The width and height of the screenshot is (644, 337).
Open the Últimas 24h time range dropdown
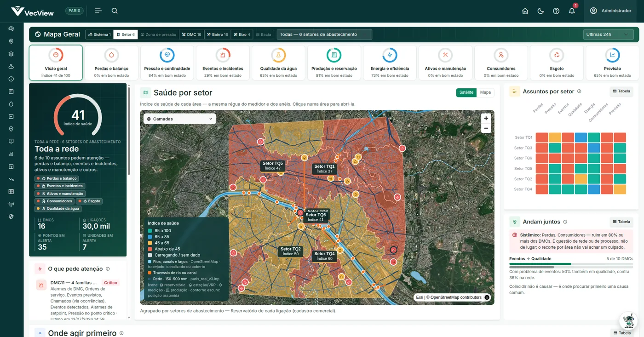(608, 34)
